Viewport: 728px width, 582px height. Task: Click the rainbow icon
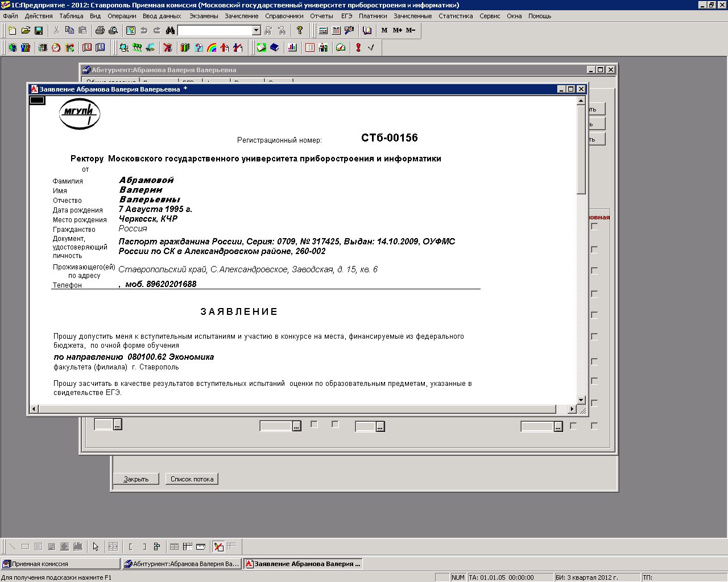212,48
